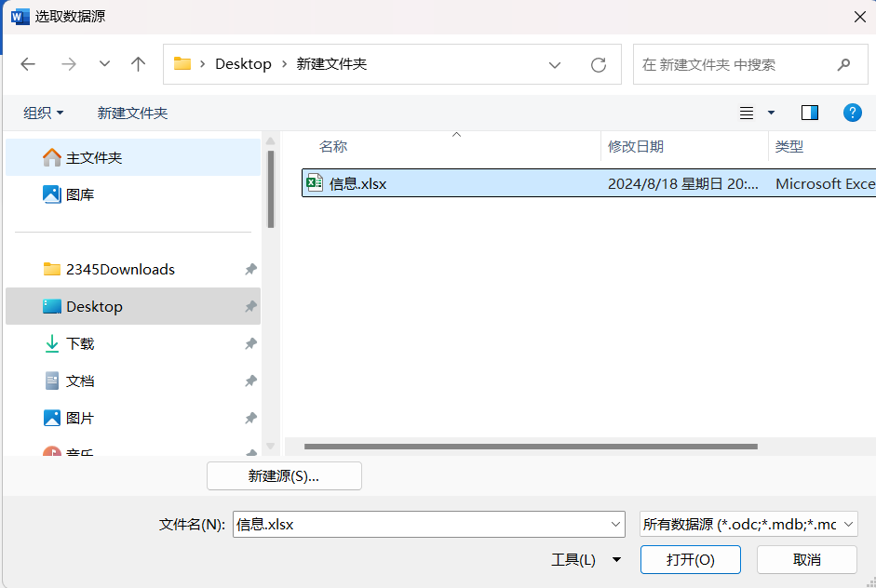Click the navigation pane vertical scrollbar
876x588 pixels.
click(x=270, y=189)
